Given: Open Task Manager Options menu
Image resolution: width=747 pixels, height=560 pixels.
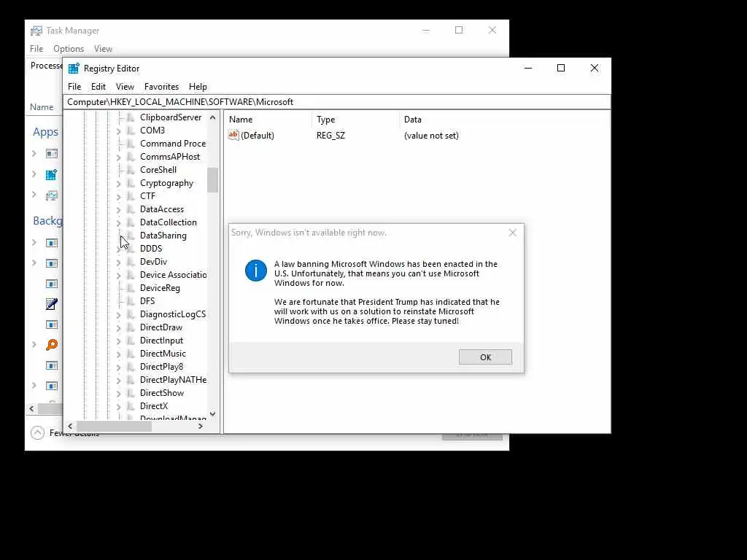Looking at the screenshot, I should [x=69, y=49].
